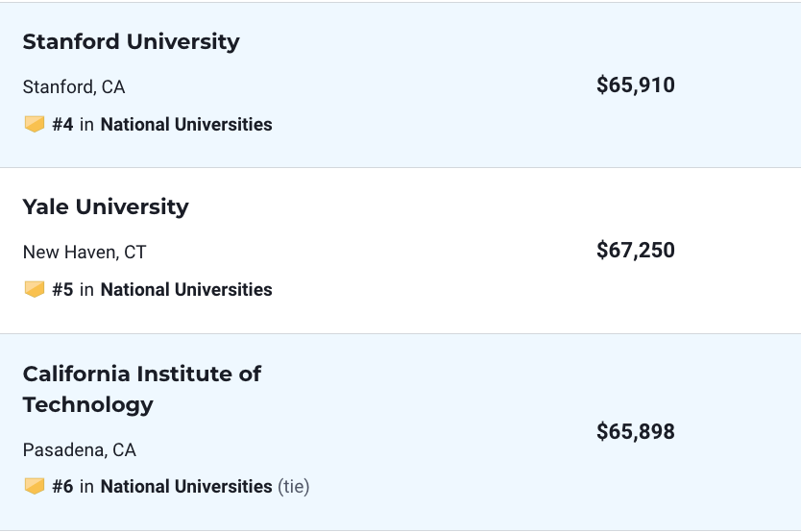The image size is (801, 532).
Task: Click the gold ranking badge next to #4
Action: [x=35, y=124]
